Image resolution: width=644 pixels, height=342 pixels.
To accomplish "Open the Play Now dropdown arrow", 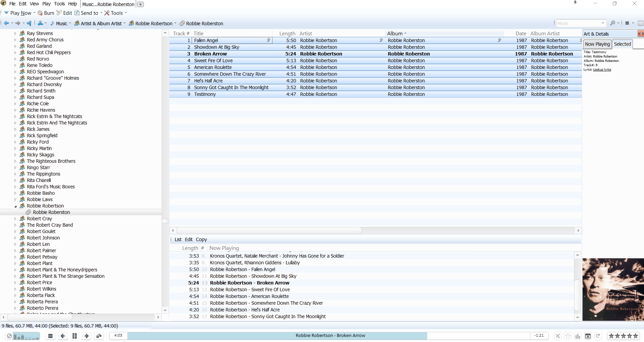I will click(x=34, y=13).
